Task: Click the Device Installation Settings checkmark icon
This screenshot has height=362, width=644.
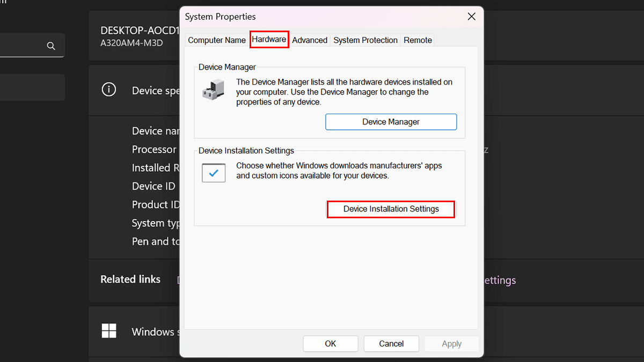Action: coord(214,173)
